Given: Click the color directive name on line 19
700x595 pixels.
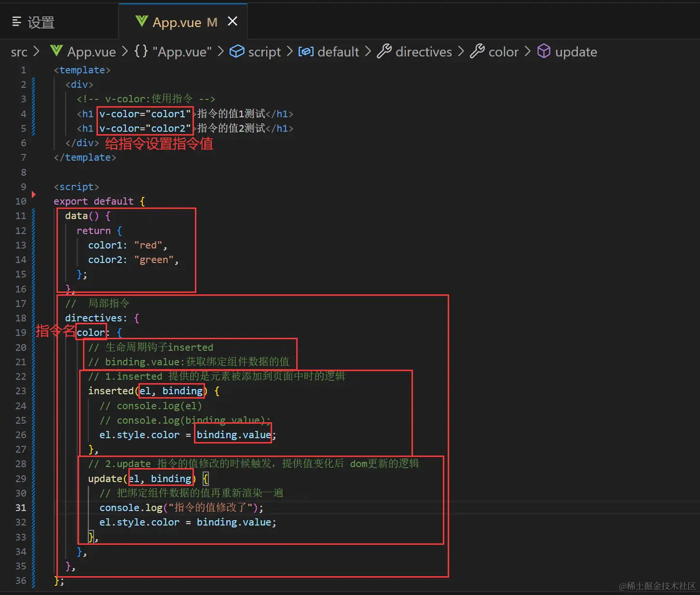Looking at the screenshot, I should 91,332.
